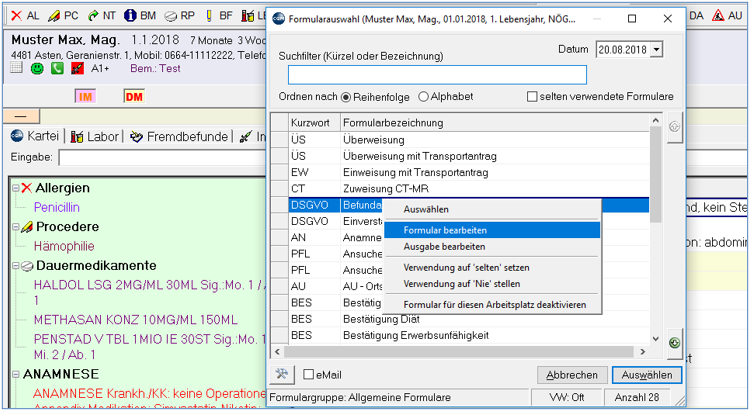Viewport: 750px width, 411px height.
Task: Enable the selten verwendete Formulare checkbox
Action: click(x=531, y=97)
